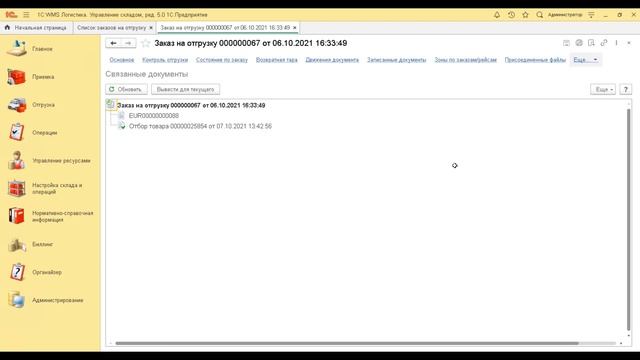
Task: Close Список заказов на отгрузку tab
Action: 151,28
